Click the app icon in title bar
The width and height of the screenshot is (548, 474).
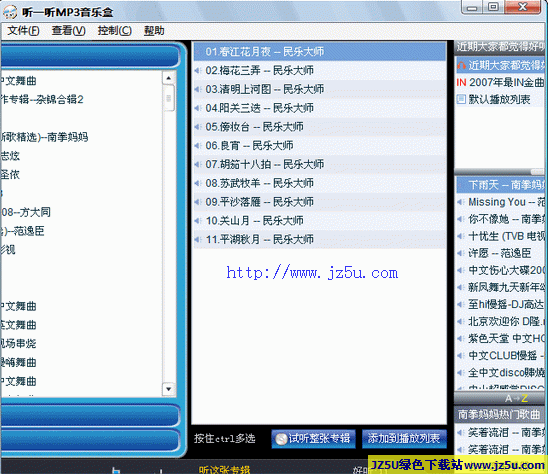pyautogui.click(x=10, y=12)
